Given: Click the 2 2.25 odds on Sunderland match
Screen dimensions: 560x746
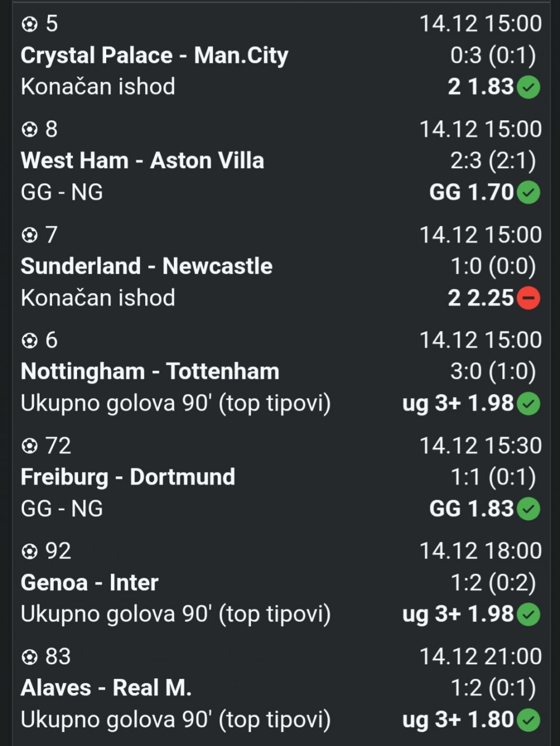Looking at the screenshot, I should coord(481,298).
